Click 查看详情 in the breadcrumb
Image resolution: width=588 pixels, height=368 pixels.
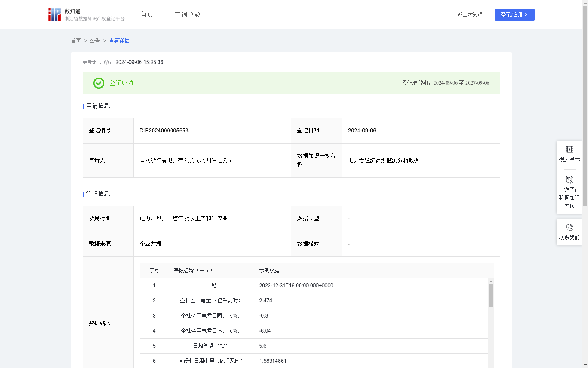point(119,41)
